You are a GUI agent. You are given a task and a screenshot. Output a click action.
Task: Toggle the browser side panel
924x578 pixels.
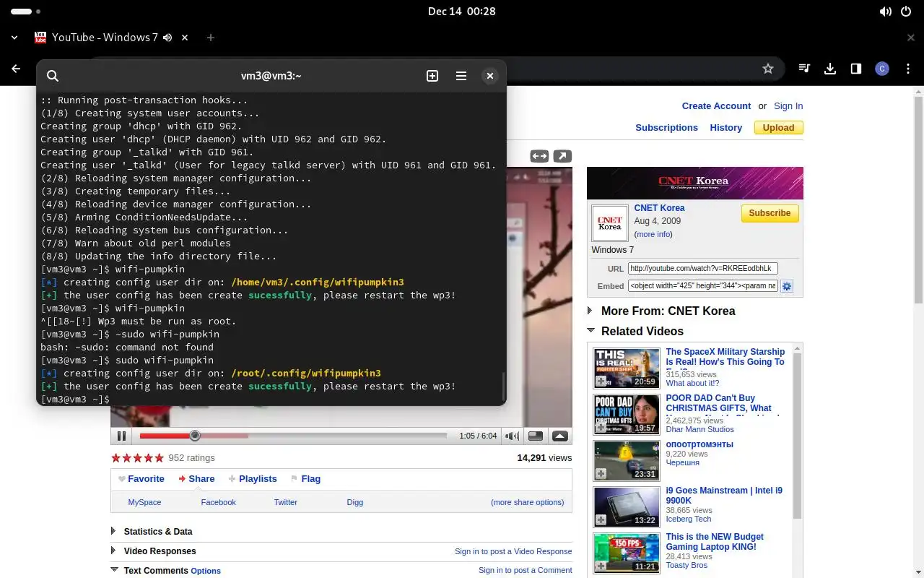pyautogui.click(x=856, y=69)
